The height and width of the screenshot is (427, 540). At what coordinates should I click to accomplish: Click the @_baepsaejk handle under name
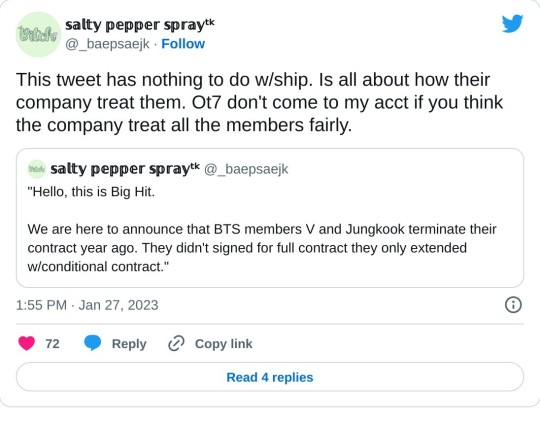pyautogui.click(x=107, y=44)
